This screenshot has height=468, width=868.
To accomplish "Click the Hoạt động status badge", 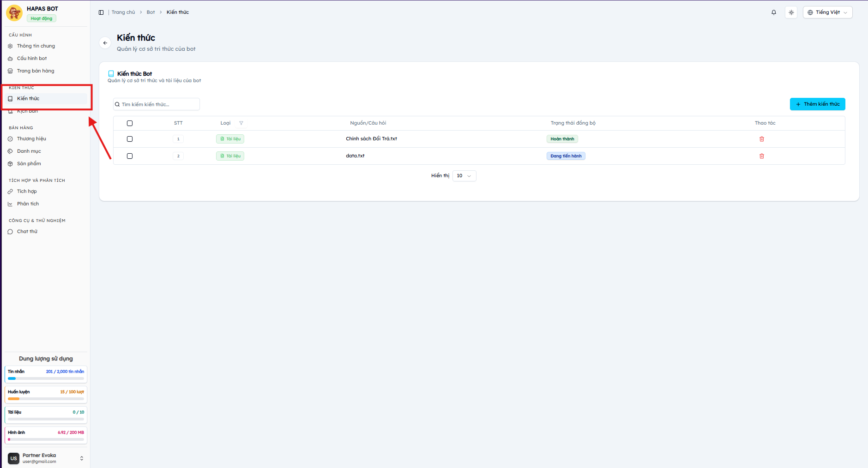I will (x=42, y=18).
